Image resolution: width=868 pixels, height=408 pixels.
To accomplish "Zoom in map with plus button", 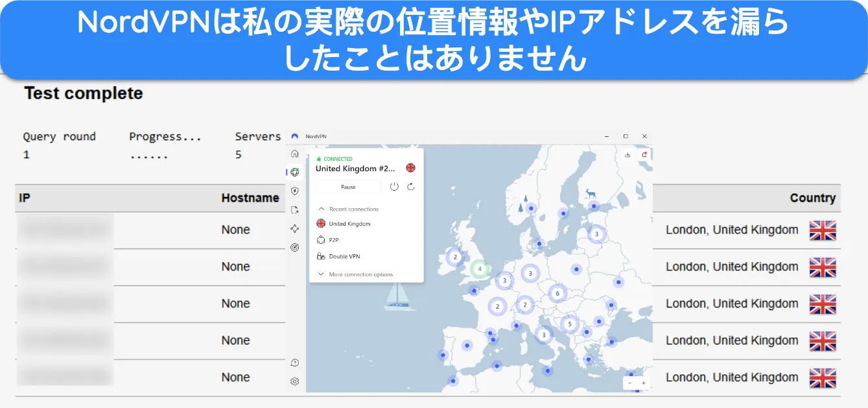I will tap(643, 383).
